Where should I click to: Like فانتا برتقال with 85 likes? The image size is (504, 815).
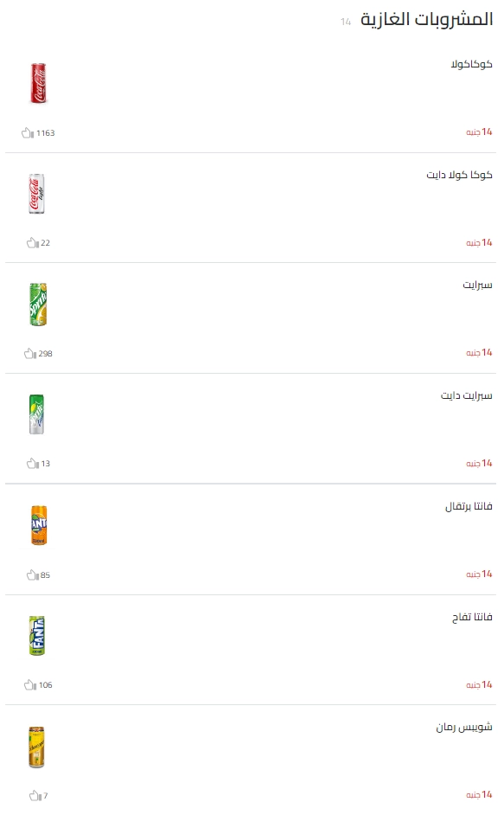[32, 574]
